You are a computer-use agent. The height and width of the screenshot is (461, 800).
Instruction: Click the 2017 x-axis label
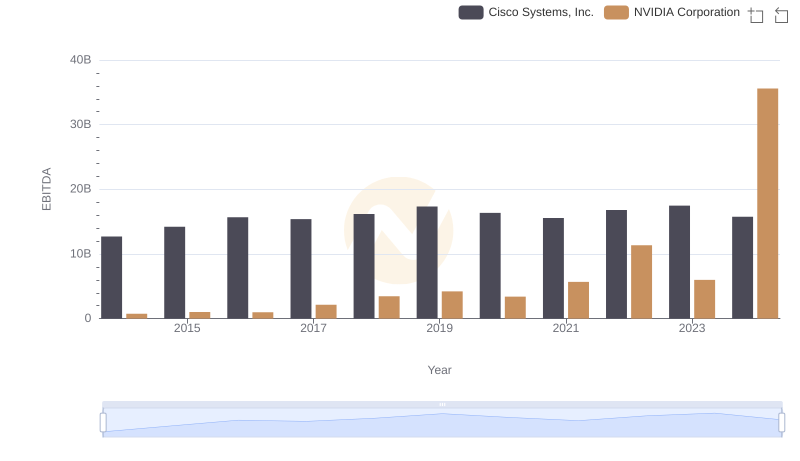(313, 328)
